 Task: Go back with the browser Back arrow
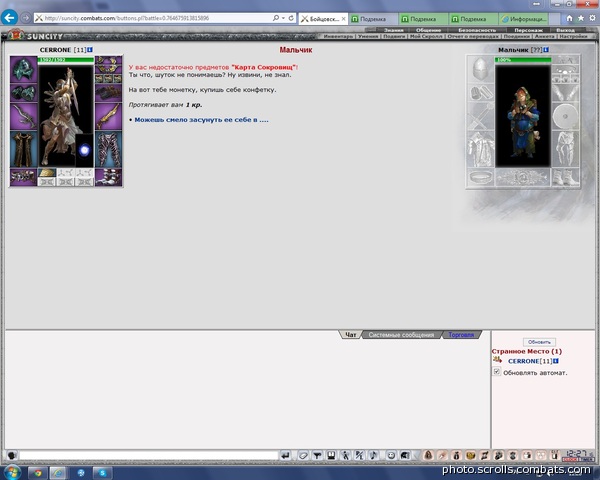point(9,18)
